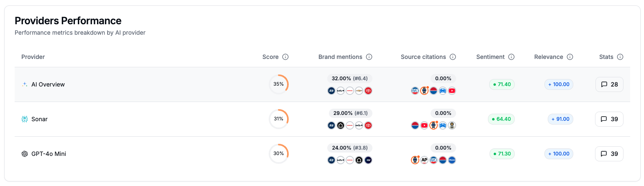Click the info icon next to Sentiment
Viewport: 644px width, 186px height.
511,57
